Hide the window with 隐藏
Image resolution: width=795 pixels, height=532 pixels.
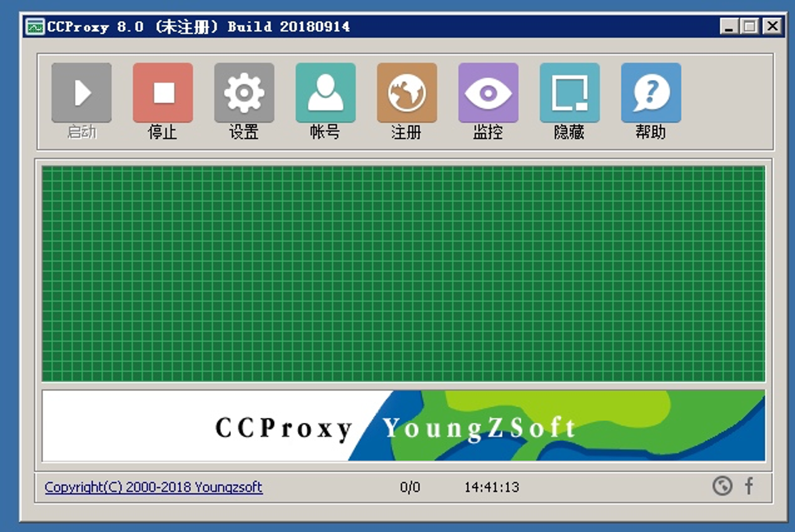(570, 93)
